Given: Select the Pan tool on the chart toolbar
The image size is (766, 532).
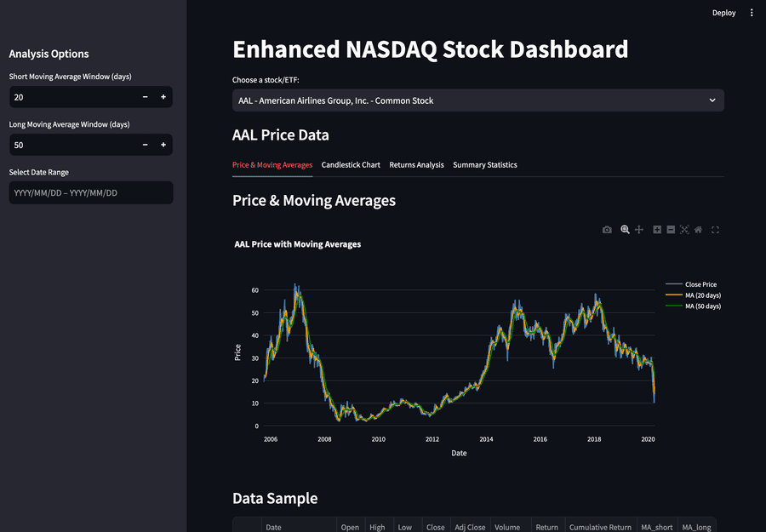Looking at the screenshot, I should pos(639,230).
